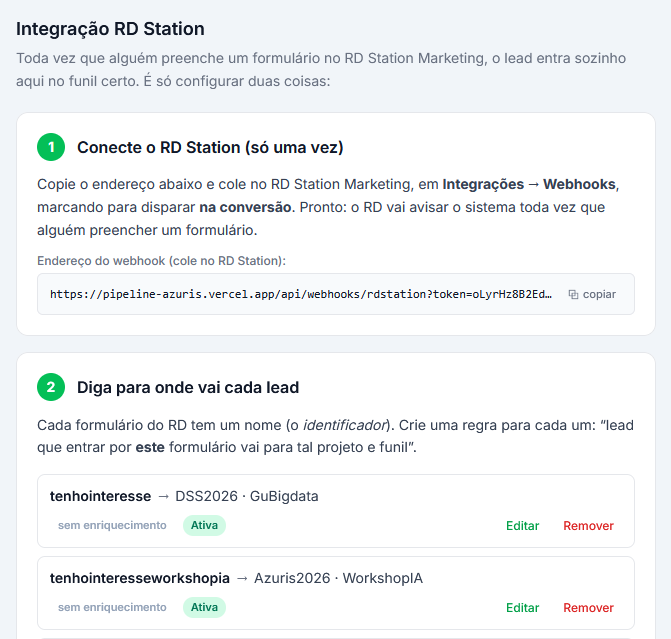Click heading "Conecte o RD Station (só uma vez)"
Screen dimensions: 671x639
(x=210, y=147)
